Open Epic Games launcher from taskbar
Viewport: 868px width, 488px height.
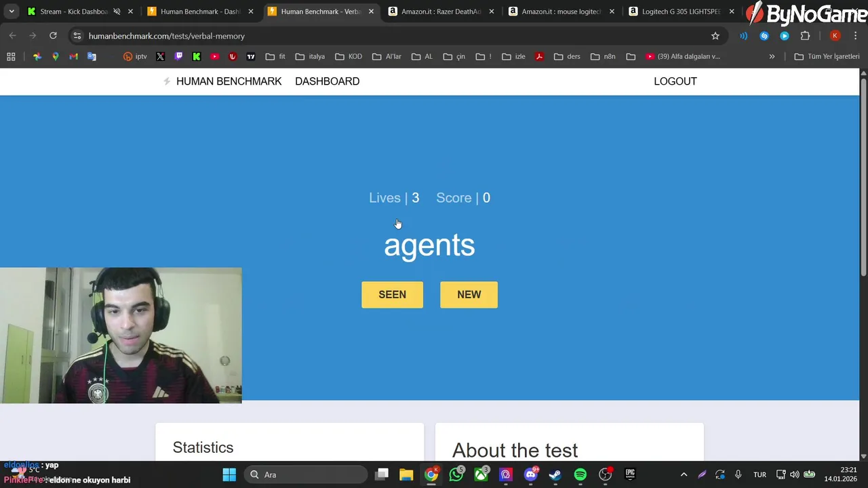point(630,474)
